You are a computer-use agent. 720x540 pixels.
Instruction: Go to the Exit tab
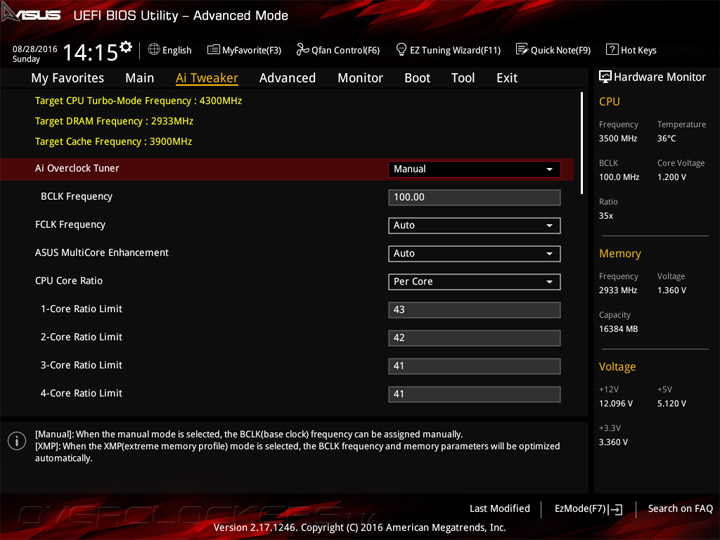point(506,78)
